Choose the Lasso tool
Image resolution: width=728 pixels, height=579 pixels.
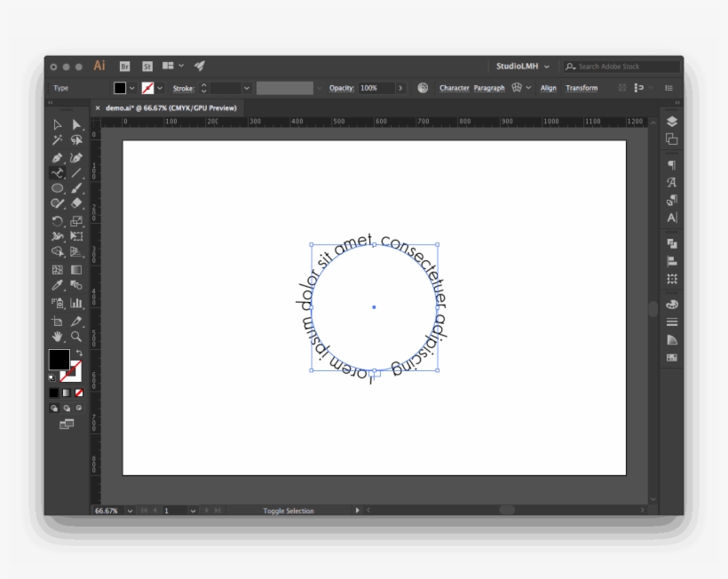click(x=76, y=140)
